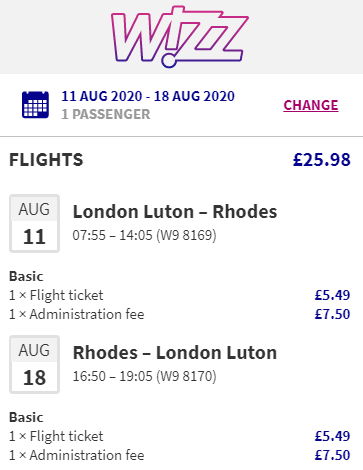The height and width of the screenshot is (470, 363).
Task: Click outbound flight time 07:55 – 14:05 (W9 8169)
Action: (144, 235)
